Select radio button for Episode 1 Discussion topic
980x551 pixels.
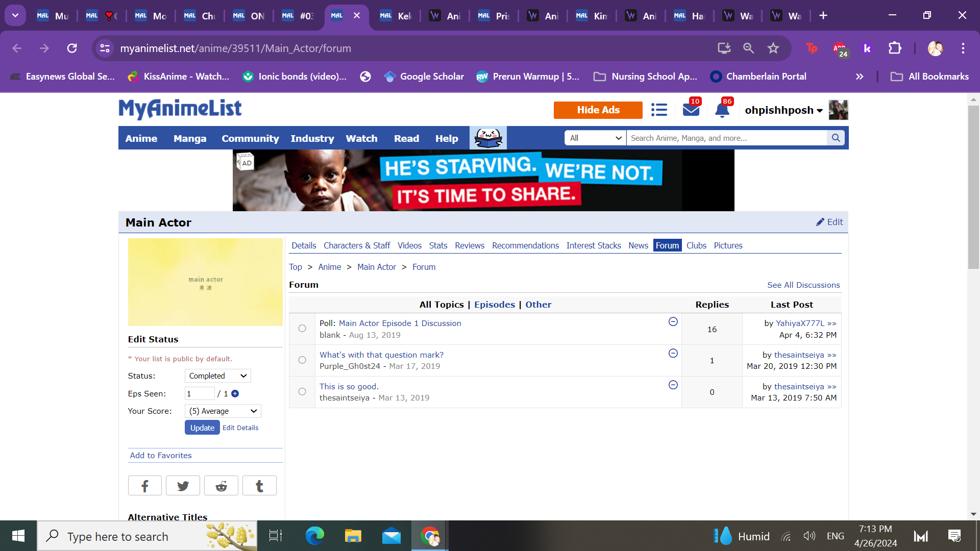click(x=302, y=329)
